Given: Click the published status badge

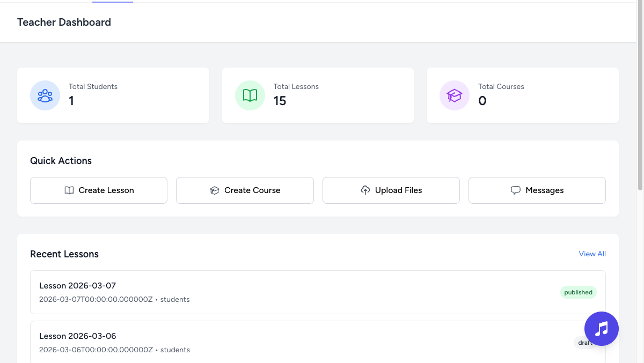Looking at the screenshot, I should (578, 292).
